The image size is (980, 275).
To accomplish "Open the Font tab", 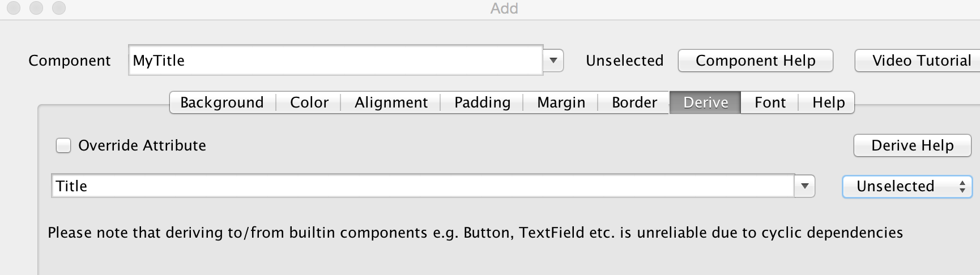I will (770, 102).
